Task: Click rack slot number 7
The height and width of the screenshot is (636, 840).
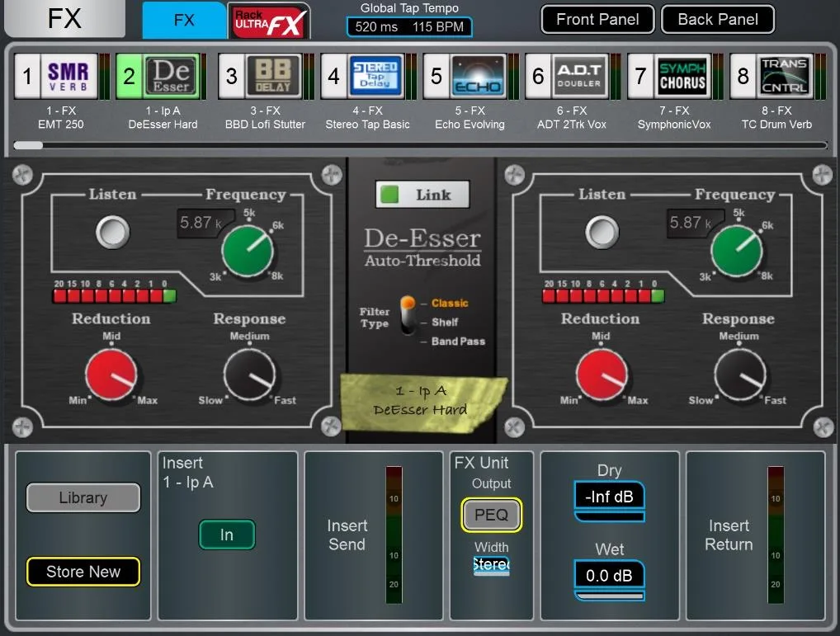Action: pyautogui.click(x=640, y=76)
